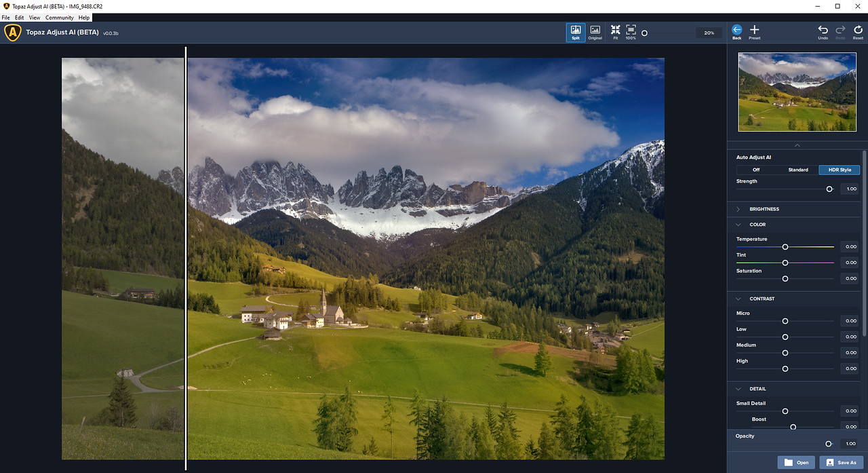Click the Open button
The image size is (868, 473).
[796, 462]
